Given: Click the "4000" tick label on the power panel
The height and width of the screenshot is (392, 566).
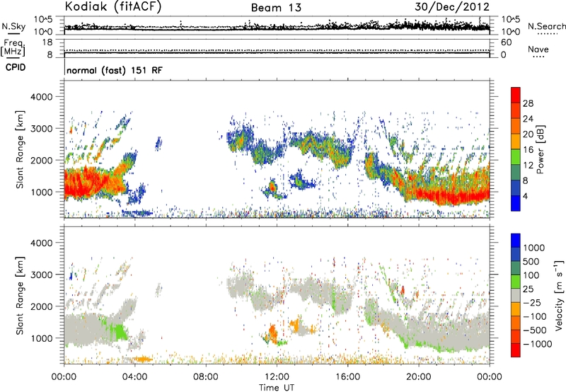Looking at the screenshot, I should pos(41,97).
